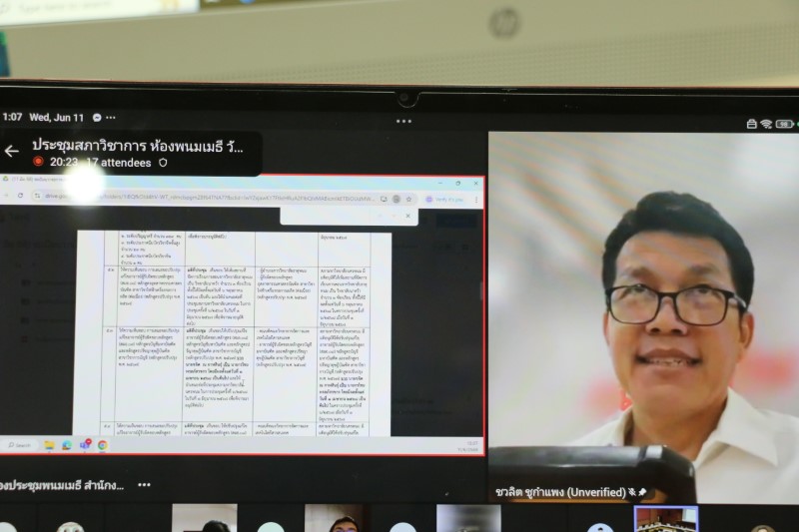This screenshot has height=532, width=799.
Task: Click the browser address bar in shared screen
Action: pos(200,199)
